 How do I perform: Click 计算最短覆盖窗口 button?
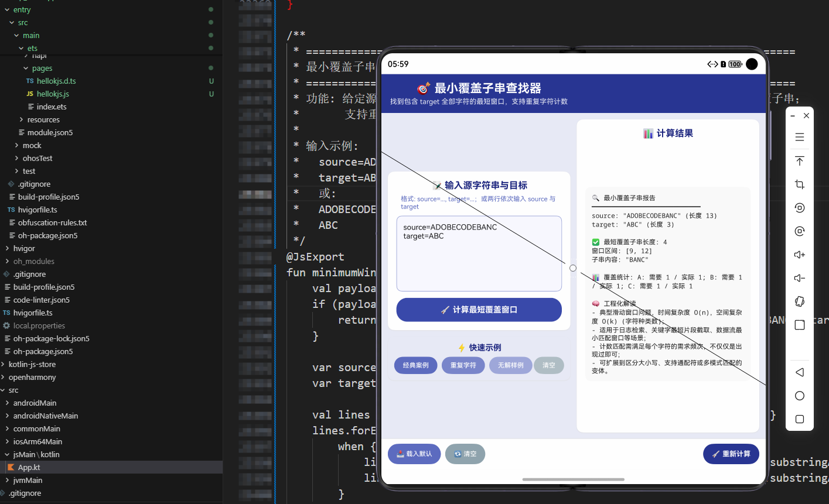click(x=479, y=310)
